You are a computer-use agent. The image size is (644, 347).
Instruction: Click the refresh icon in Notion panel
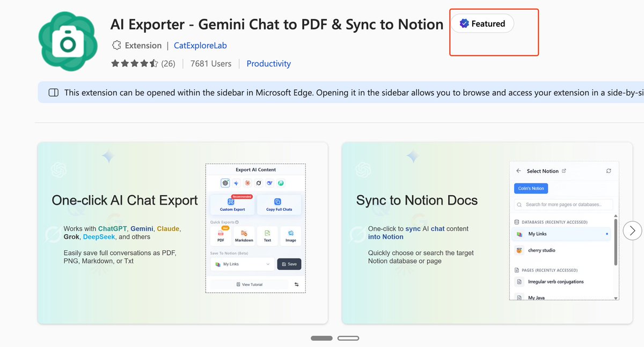(x=609, y=171)
